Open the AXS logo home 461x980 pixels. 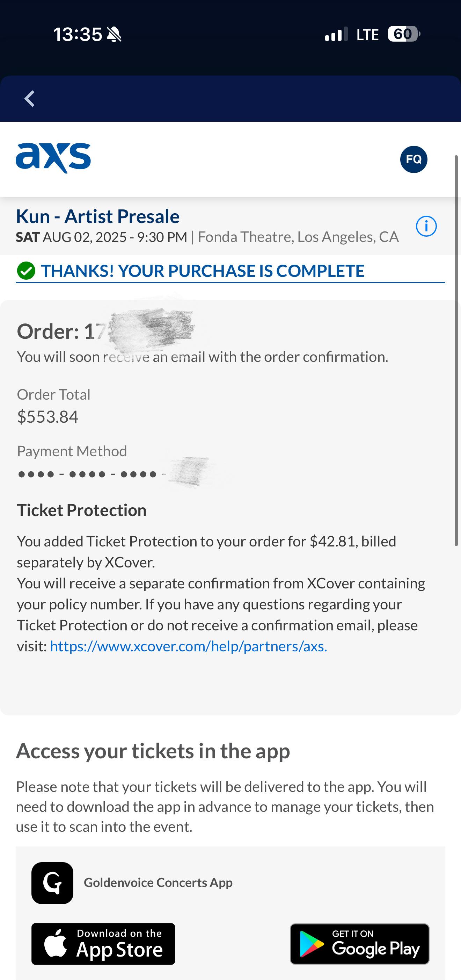click(x=53, y=158)
